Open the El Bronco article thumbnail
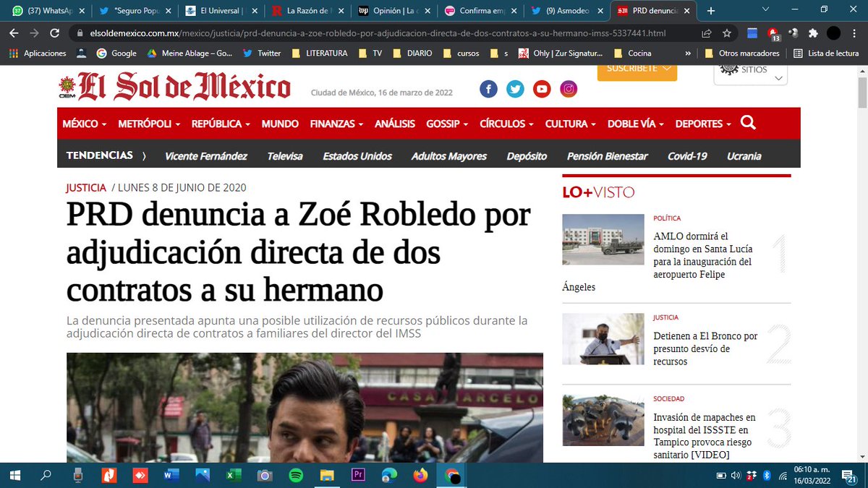868x488 pixels. [x=603, y=338]
